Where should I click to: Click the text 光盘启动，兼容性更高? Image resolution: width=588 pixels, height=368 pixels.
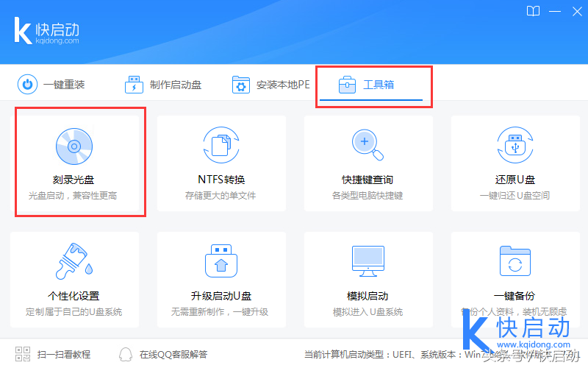[73, 196]
